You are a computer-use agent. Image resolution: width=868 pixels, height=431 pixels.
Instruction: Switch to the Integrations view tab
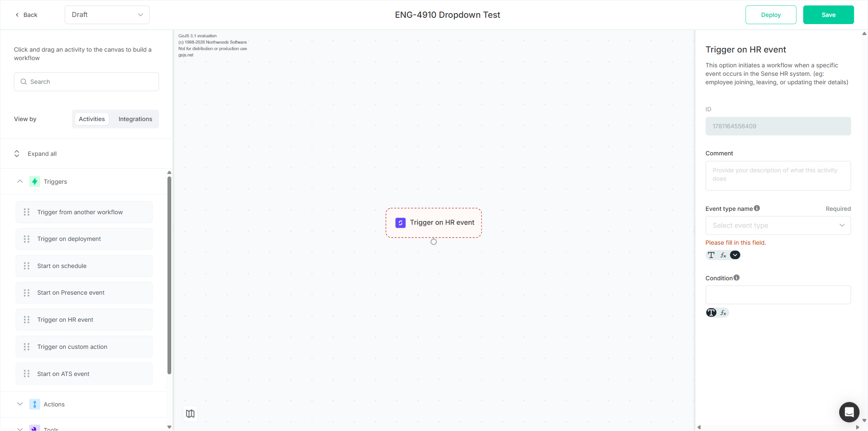(x=135, y=119)
